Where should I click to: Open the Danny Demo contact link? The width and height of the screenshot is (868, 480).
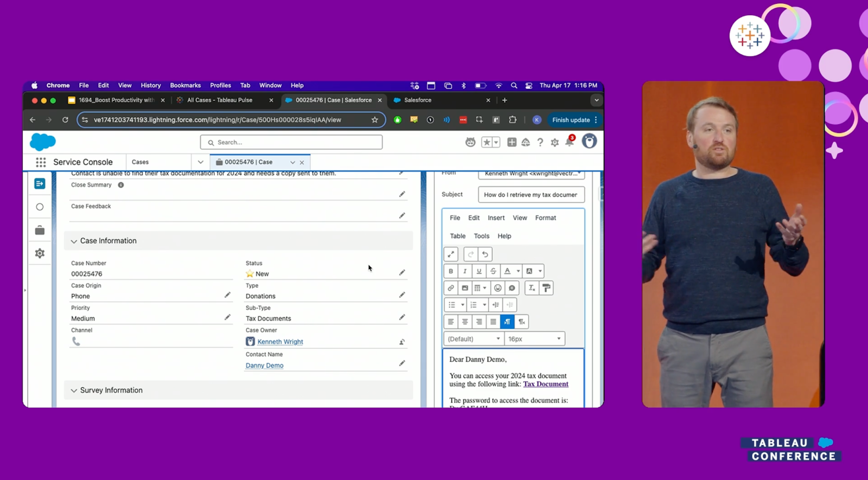click(264, 366)
